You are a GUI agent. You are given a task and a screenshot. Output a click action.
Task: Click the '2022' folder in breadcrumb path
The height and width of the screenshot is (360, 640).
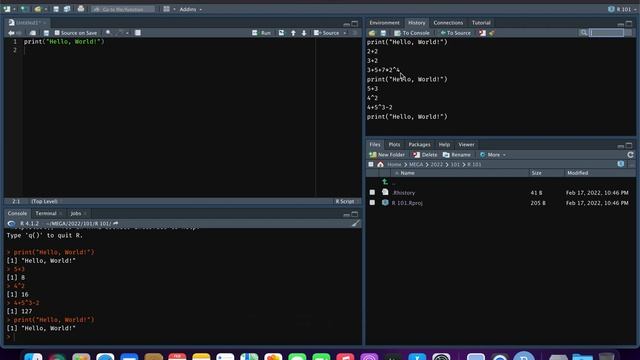[436, 164]
